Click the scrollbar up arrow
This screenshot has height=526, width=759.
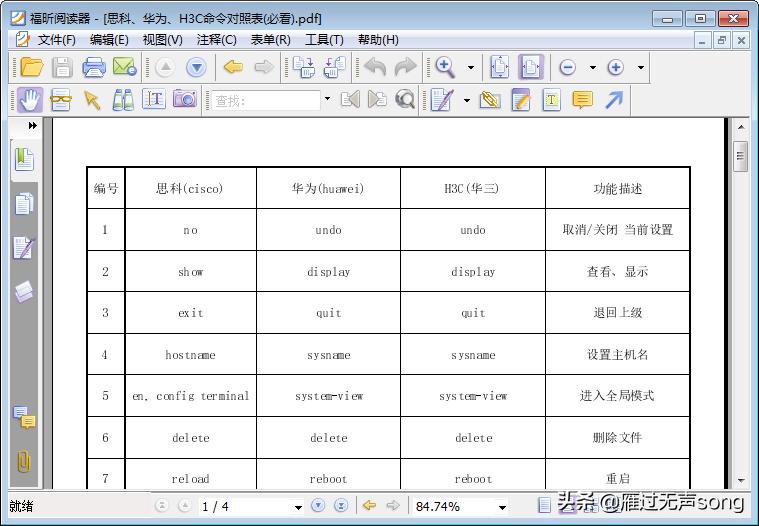pos(741,127)
